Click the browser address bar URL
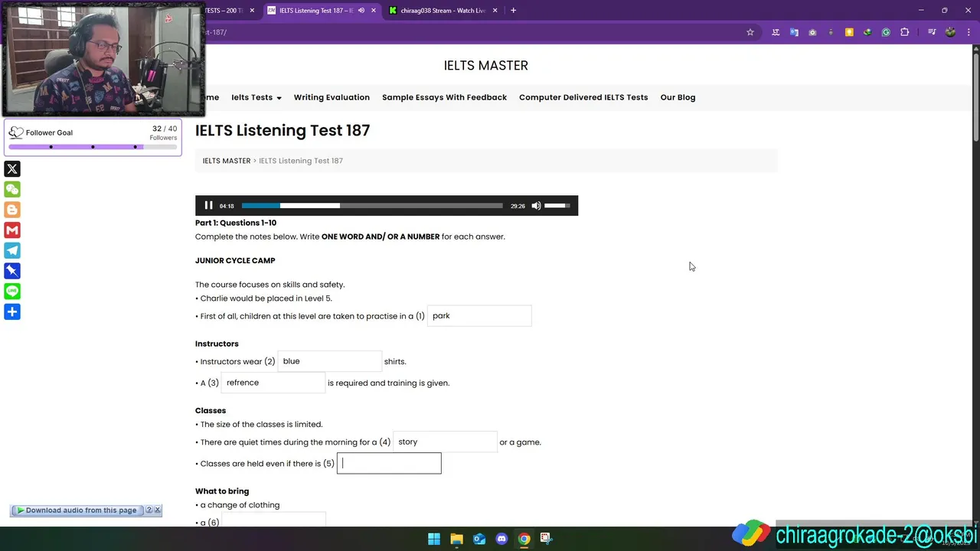The height and width of the screenshot is (551, 980). pos(214,32)
